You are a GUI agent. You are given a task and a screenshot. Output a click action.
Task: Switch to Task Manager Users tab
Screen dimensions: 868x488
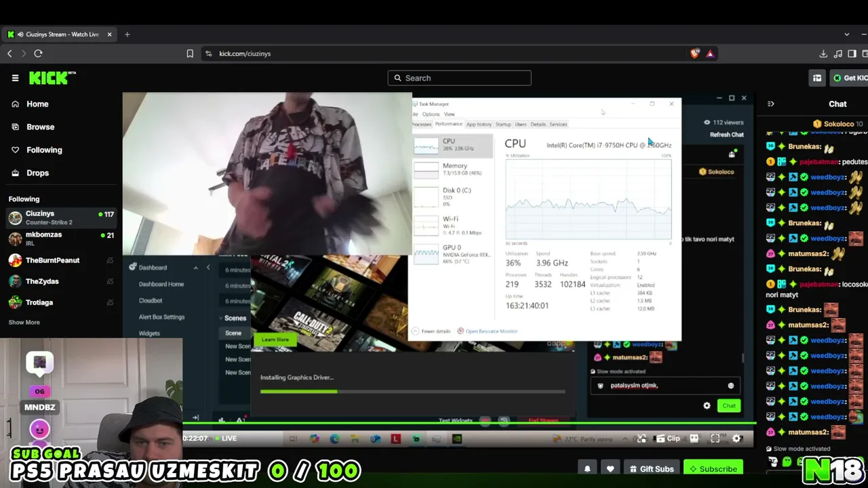(x=521, y=124)
